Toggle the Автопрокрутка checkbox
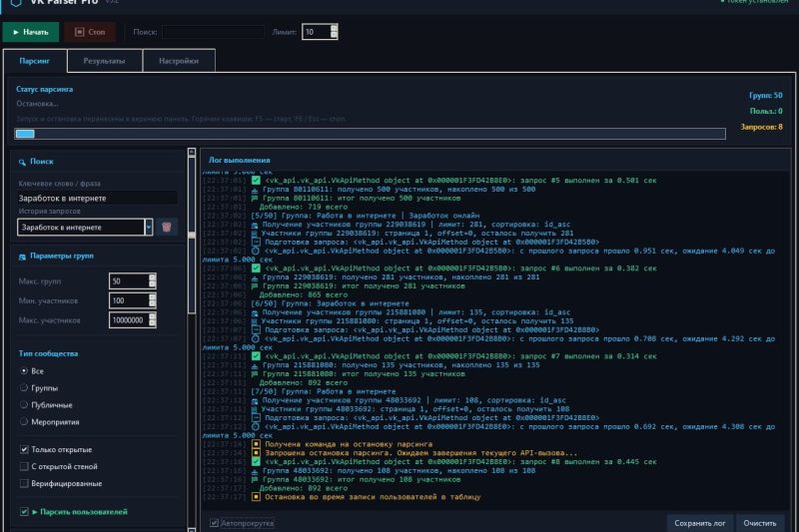Screen dimensions: 799x532 [x=214, y=523]
